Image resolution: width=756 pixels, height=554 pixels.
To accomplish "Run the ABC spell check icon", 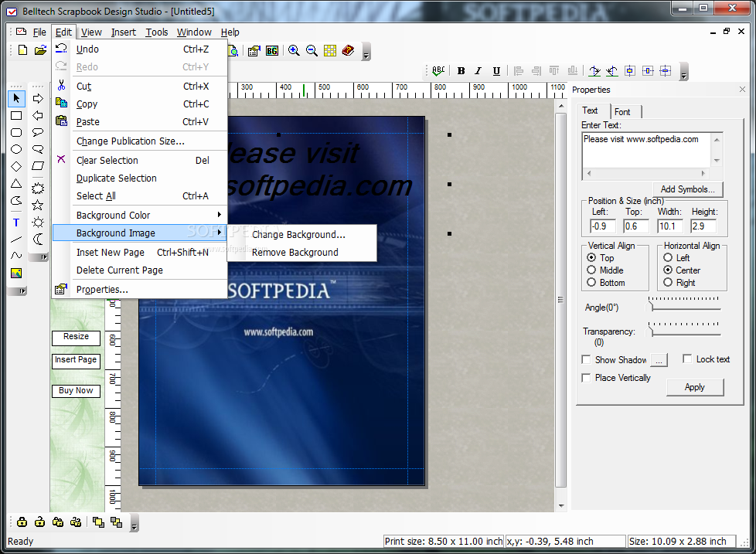I will [438, 71].
